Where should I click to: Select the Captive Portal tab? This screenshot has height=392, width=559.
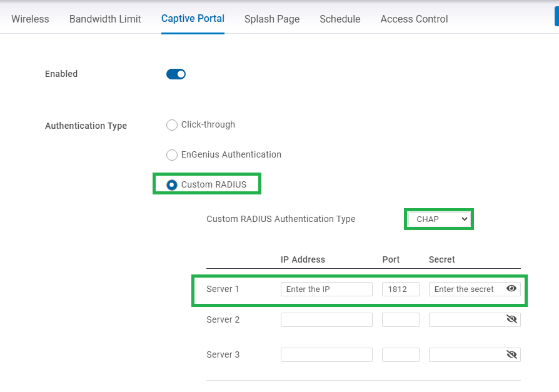(x=193, y=19)
